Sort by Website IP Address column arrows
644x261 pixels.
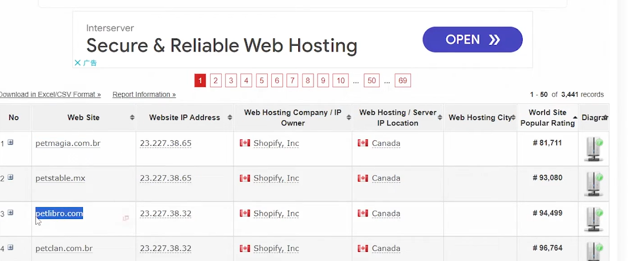click(x=230, y=118)
